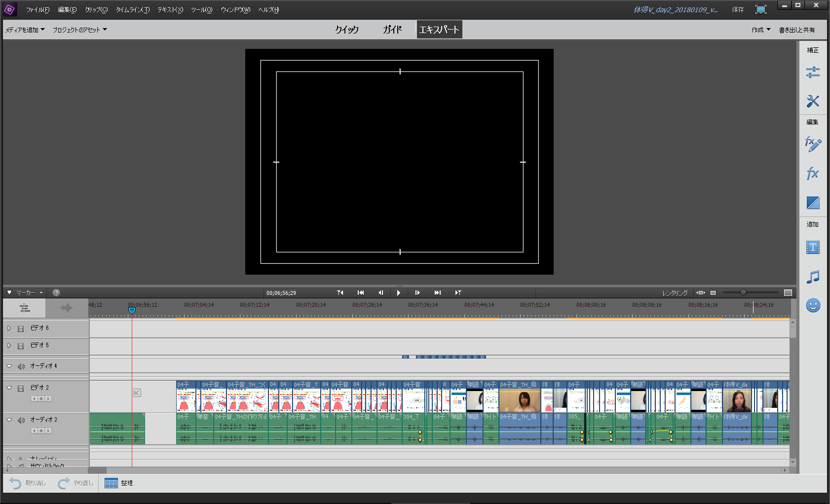830x504 pixels.
Task: Go to next edit point
Action: (x=458, y=293)
